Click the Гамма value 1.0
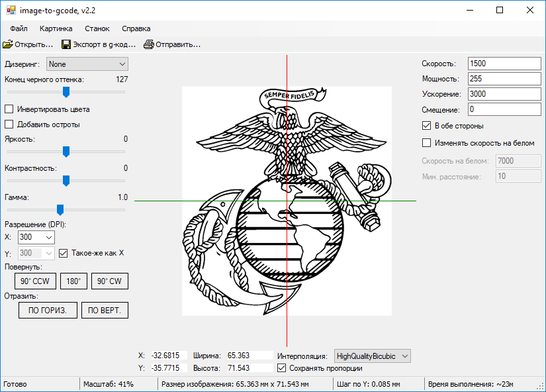This screenshot has width=546, height=392. point(123,197)
